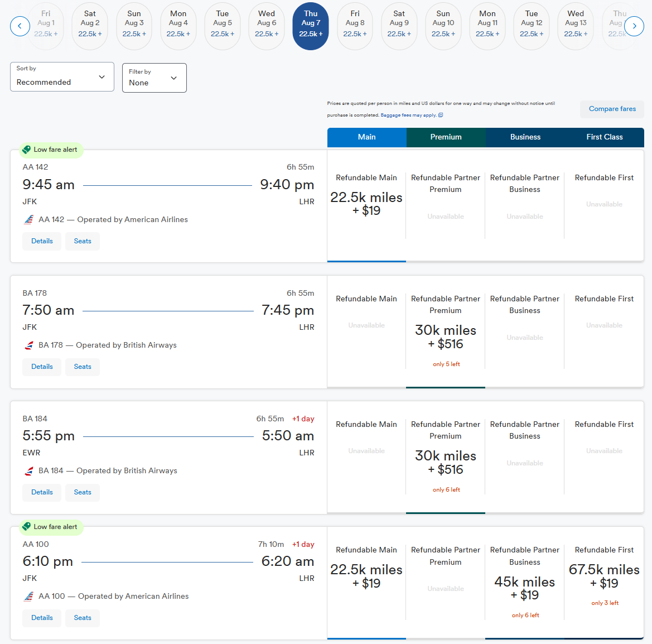Screen dimensions: 652x644
Task: View Seats for flight AA 142
Action: click(83, 241)
